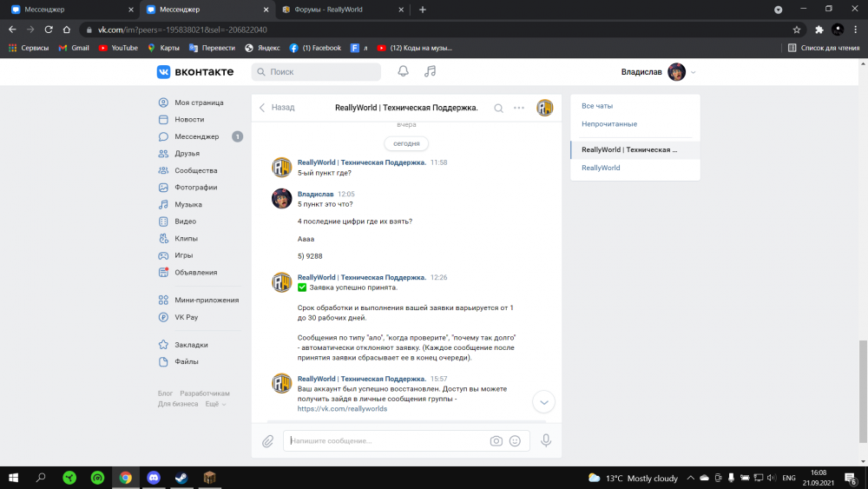Attach a file with the paperclip
Screen dimensions: 868x489
(268, 441)
